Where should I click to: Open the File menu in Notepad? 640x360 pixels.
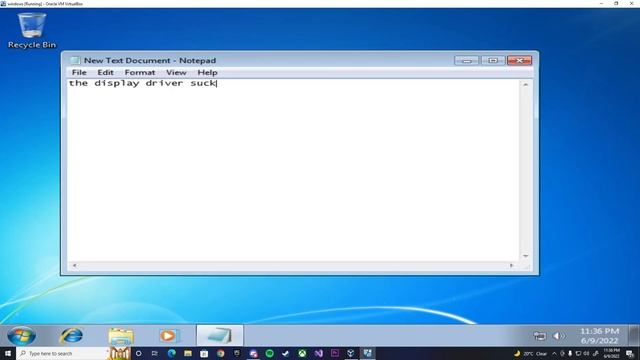pyautogui.click(x=79, y=72)
